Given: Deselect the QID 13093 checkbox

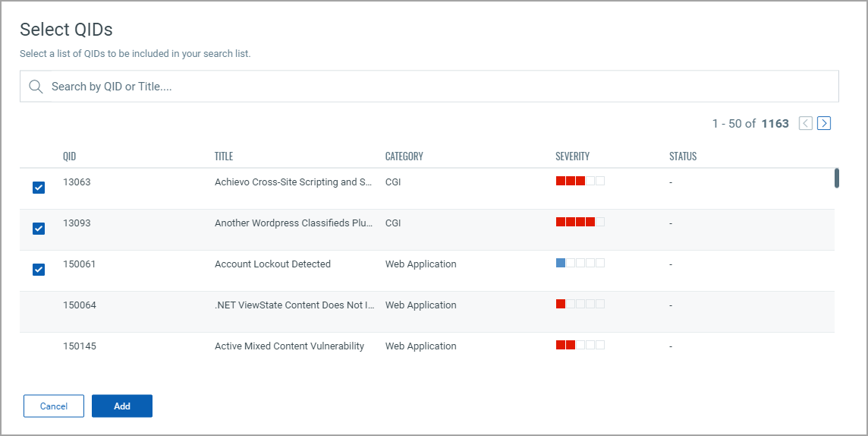Looking at the screenshot, I should (39, 229).
